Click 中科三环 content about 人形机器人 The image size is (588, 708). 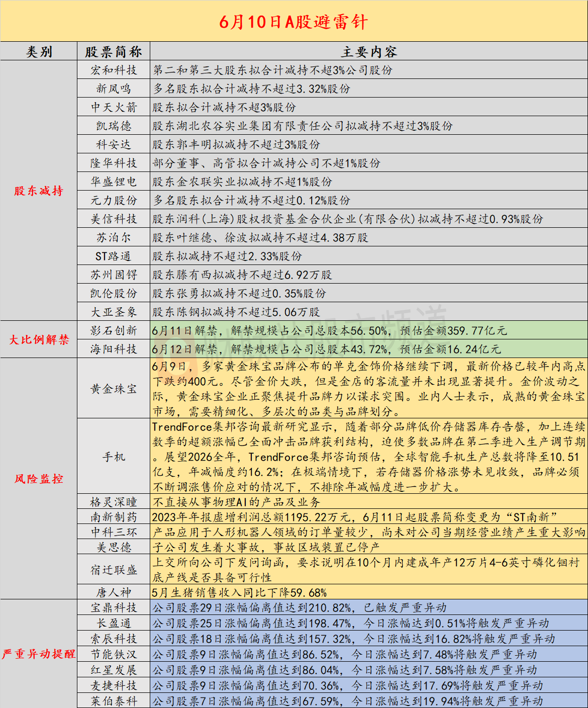[x=369, y=533]
